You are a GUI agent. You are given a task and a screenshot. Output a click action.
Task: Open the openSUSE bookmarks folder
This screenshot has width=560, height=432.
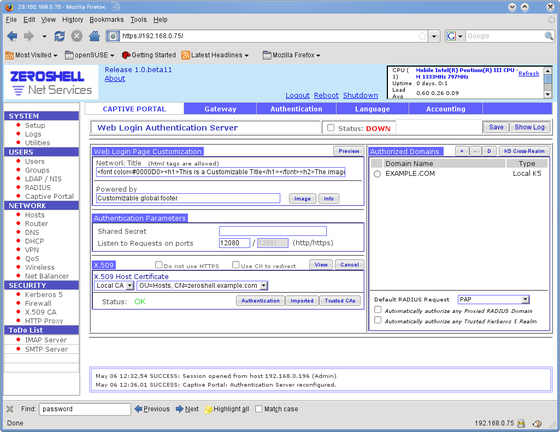point(89,55)
